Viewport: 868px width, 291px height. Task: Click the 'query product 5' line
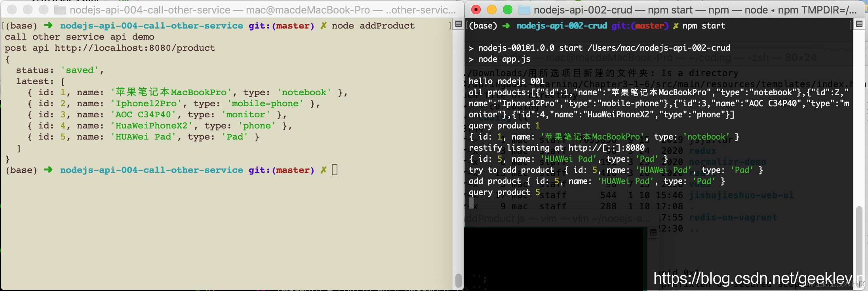click(504, 192)
